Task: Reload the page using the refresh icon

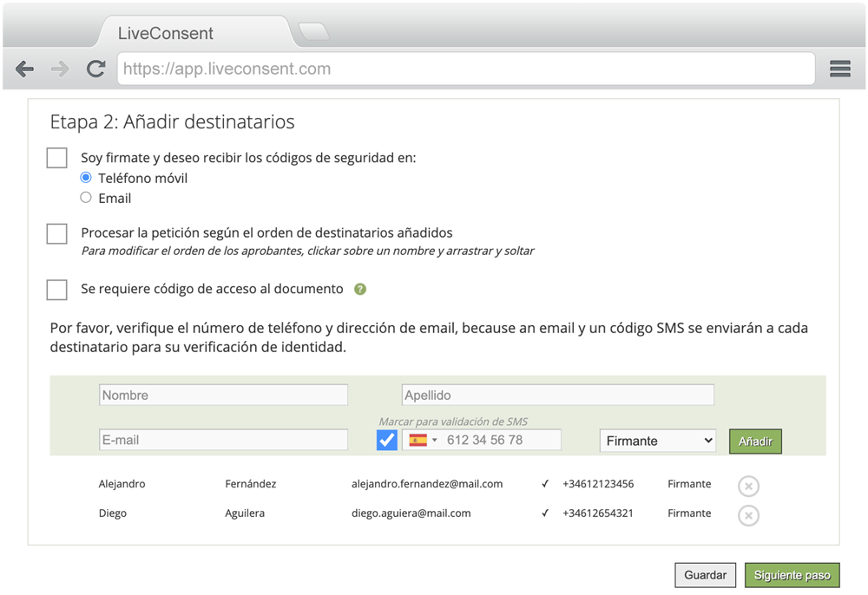Action: pyautogui.click(x=95, y=69)
